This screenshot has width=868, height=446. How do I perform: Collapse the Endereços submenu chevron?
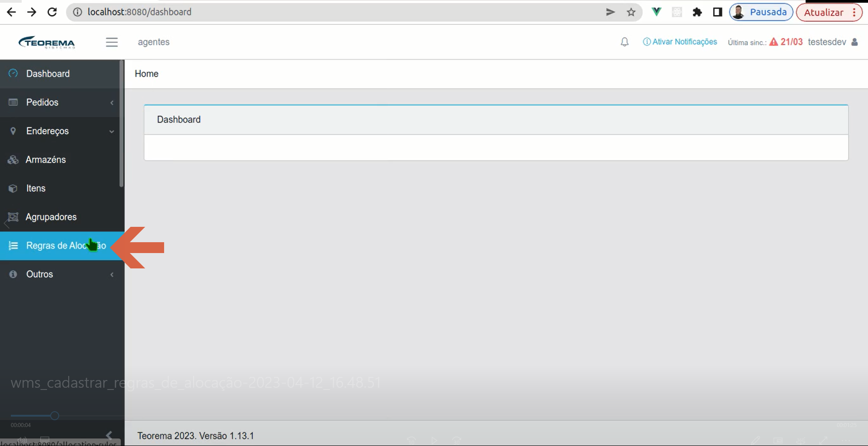(x=112, y=131)
